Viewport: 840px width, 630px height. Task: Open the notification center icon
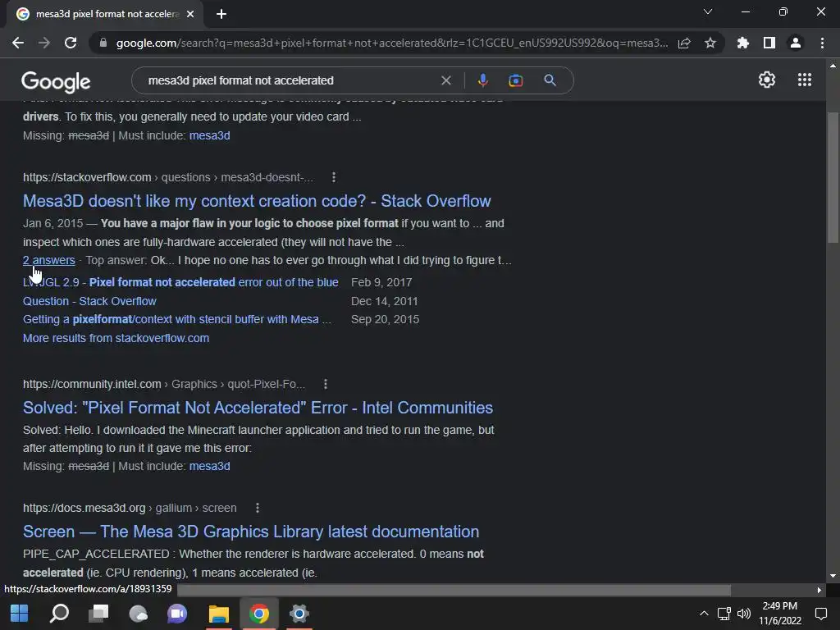coord(820,614)
